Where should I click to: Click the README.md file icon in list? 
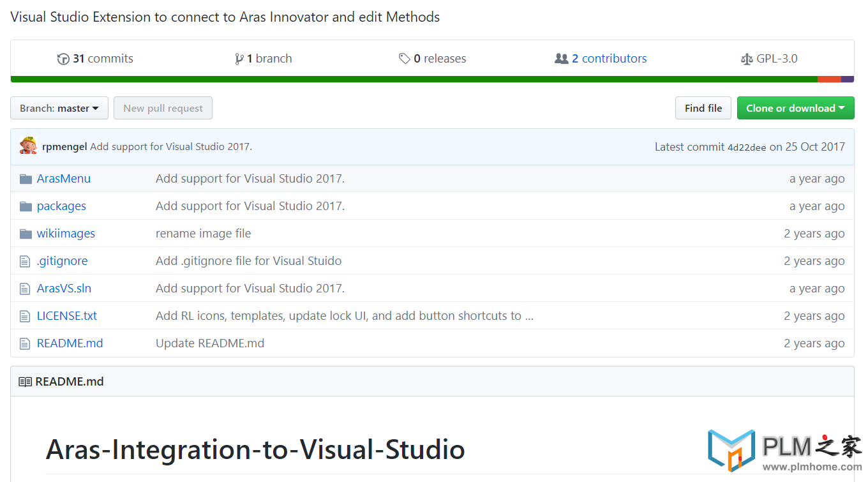pyautogui.click(x=25, y=343)
